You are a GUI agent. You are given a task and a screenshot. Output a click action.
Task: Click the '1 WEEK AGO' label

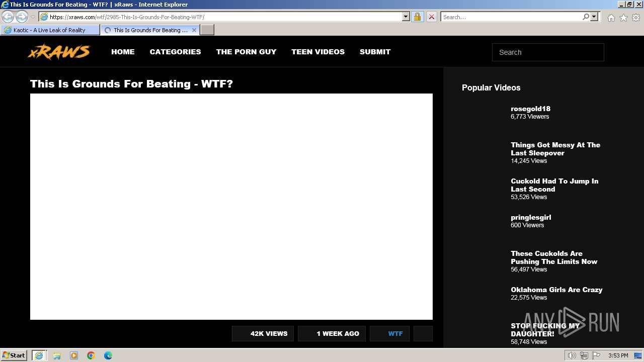pyautogui.click(x=333, y=333)
